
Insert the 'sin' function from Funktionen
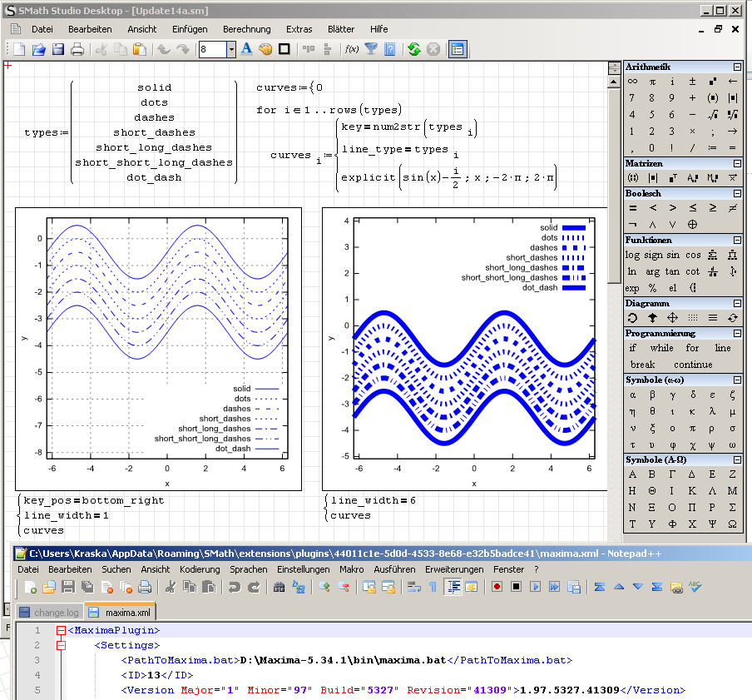672,255
